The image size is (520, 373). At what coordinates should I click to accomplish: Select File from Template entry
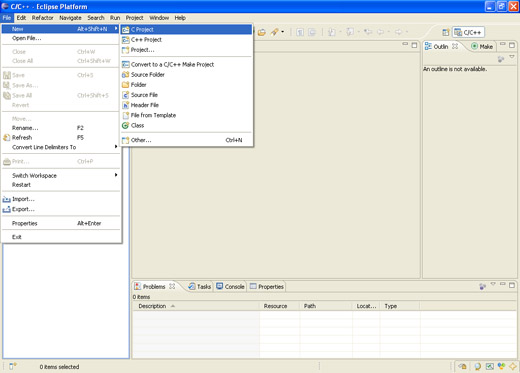tap(186, 115)
